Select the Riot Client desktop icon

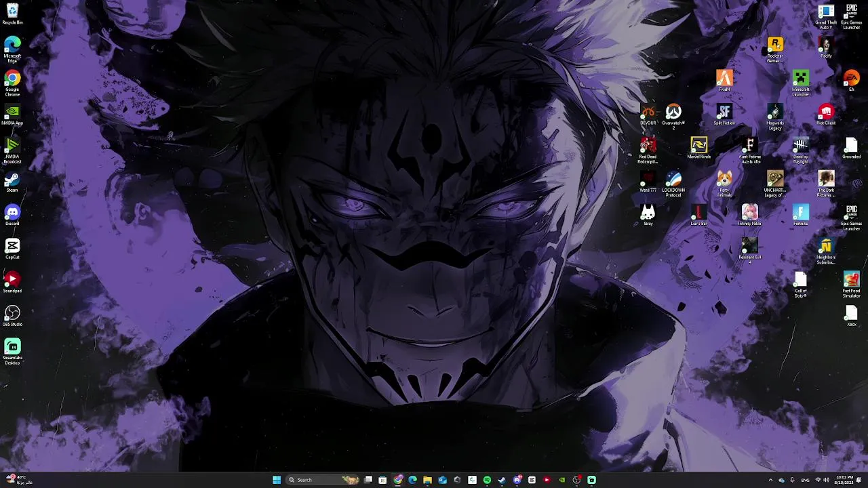826,115
